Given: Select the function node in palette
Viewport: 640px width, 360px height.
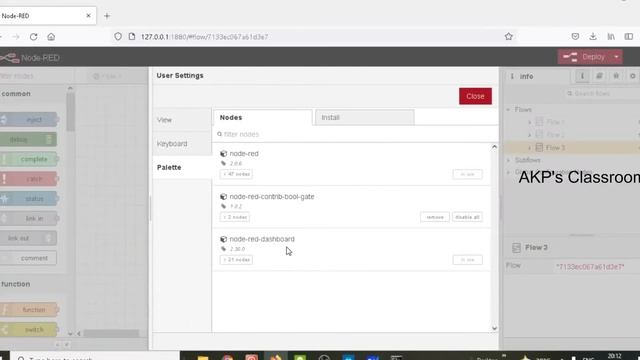Looking at the screenshot, I should click(29, 310).
